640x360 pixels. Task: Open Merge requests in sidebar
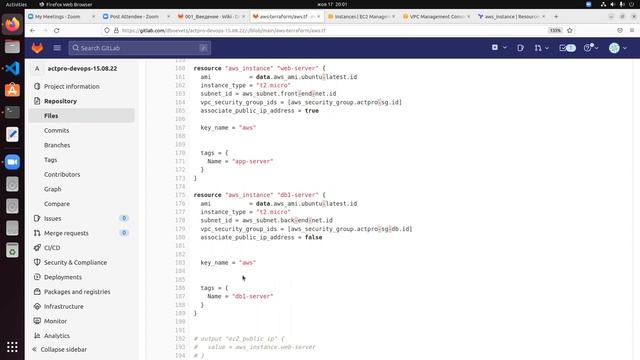(66, 233)
